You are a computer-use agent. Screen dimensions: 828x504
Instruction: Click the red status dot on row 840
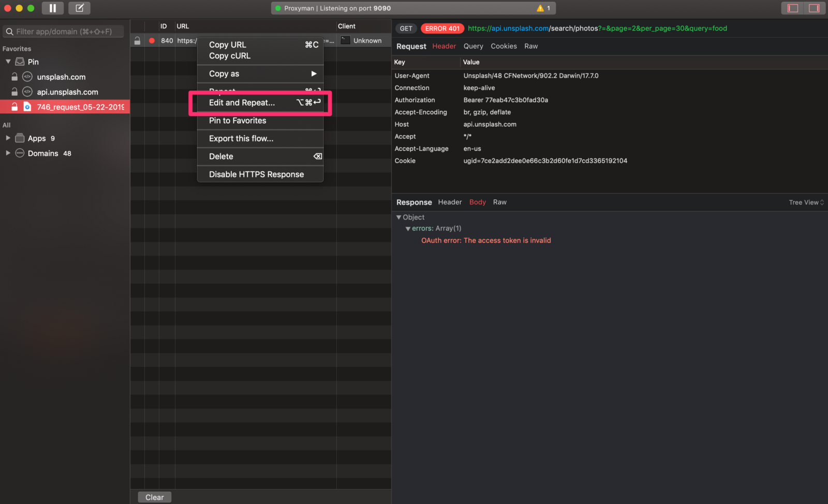point(152,40)
